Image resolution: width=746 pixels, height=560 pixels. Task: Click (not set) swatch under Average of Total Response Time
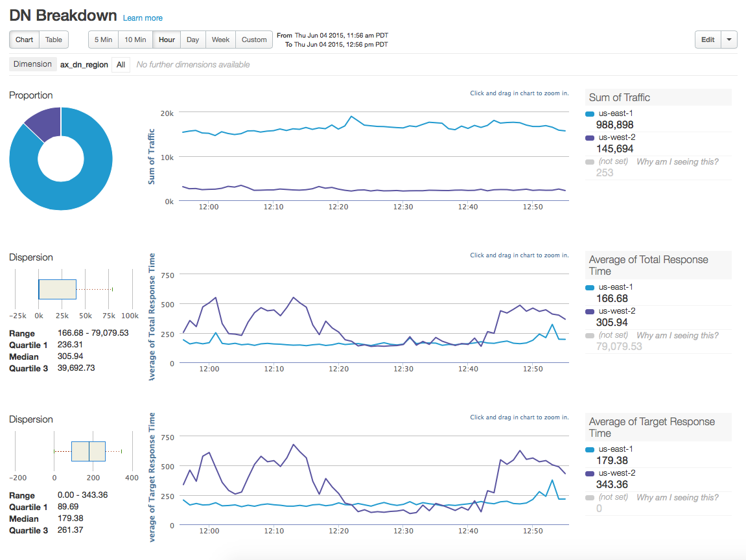point(590,336)
